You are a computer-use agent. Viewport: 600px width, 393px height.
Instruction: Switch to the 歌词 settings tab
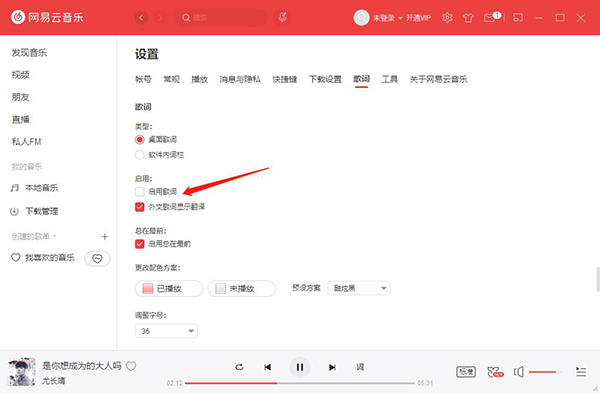click(361, 79)
